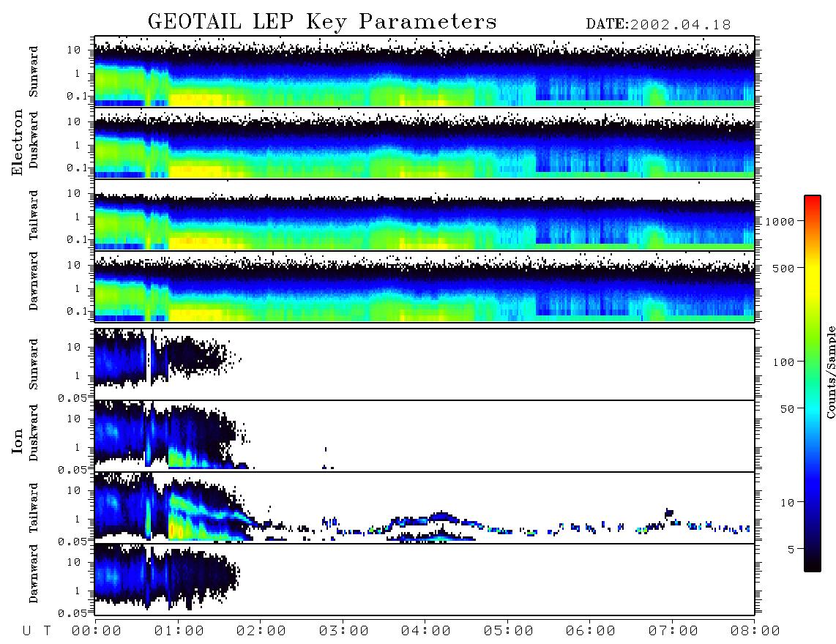Click the "100" colorbar tick label
The image size is (836, 644).
click(x=783, y=362)
